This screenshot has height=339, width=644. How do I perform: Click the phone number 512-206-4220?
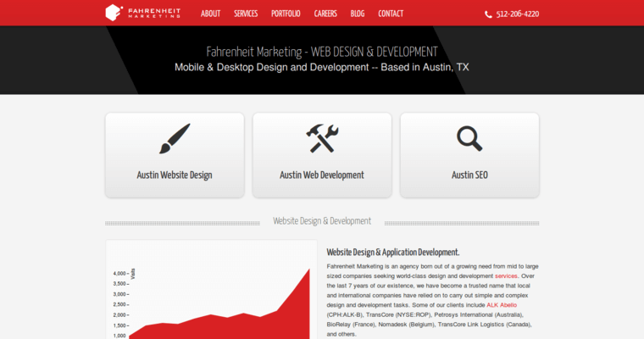point(518,14)
